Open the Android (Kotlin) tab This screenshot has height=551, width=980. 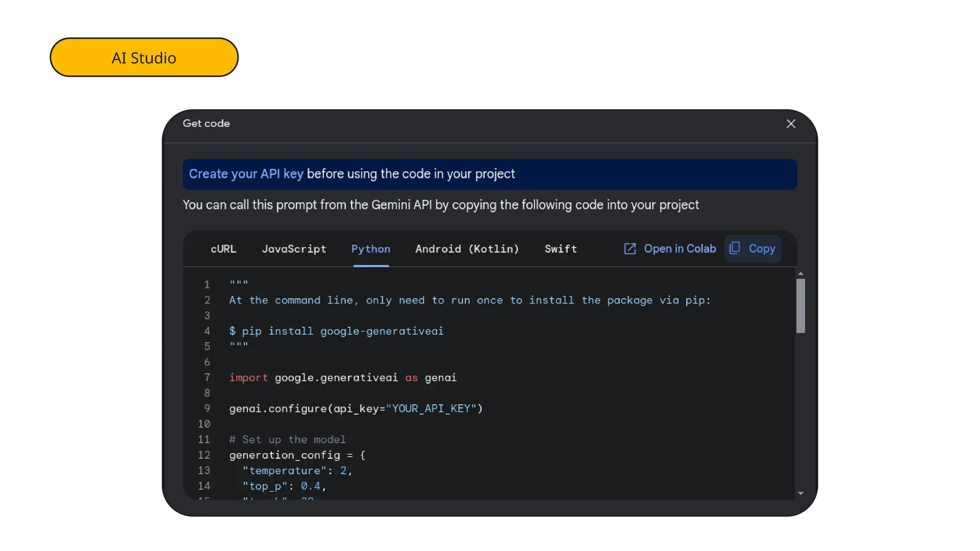click(x=467, y=249)
